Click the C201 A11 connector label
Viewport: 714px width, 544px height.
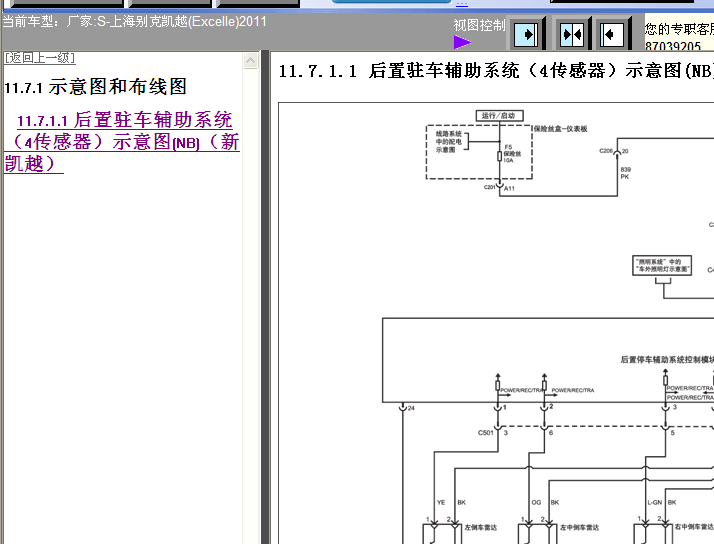[500, 188]
